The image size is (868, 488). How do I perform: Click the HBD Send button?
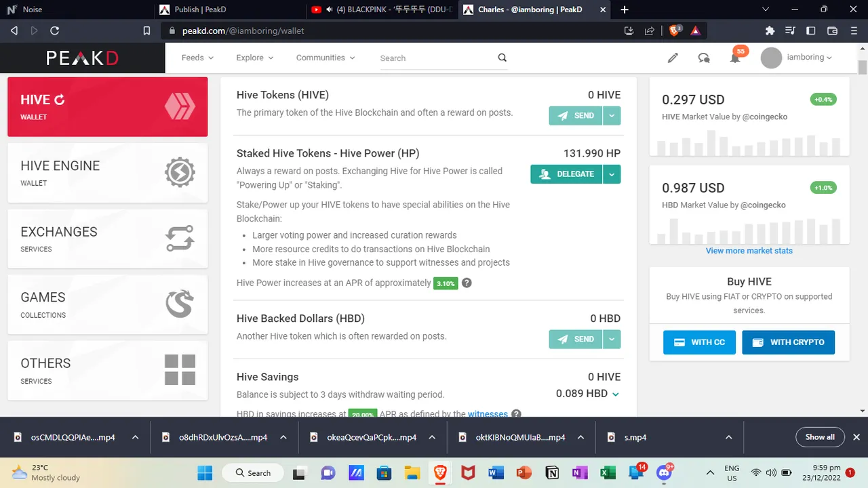pos(576,339)
